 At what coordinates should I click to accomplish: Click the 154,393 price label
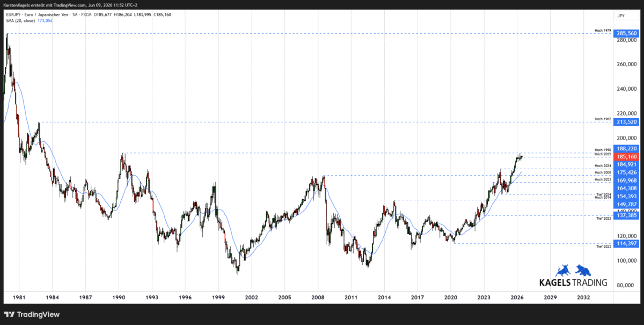click(627, 196)
